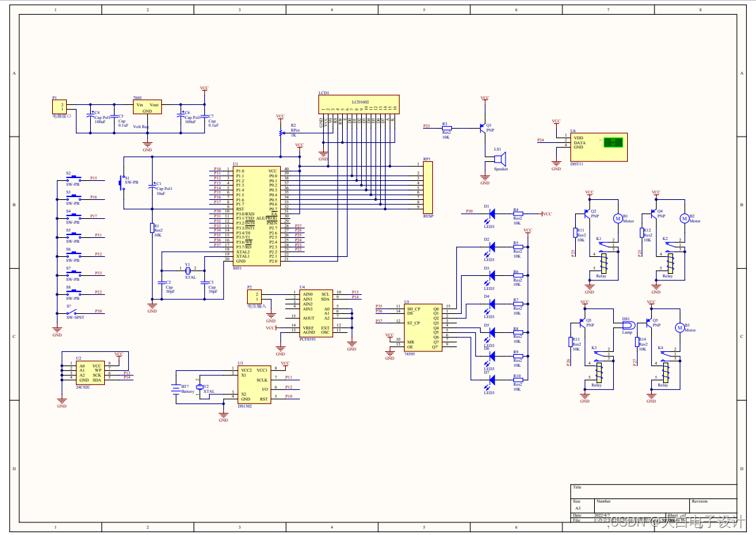The image size is (756, 535).
Task: Select the LS1 speaker symbol
Action: click(500, 159)
